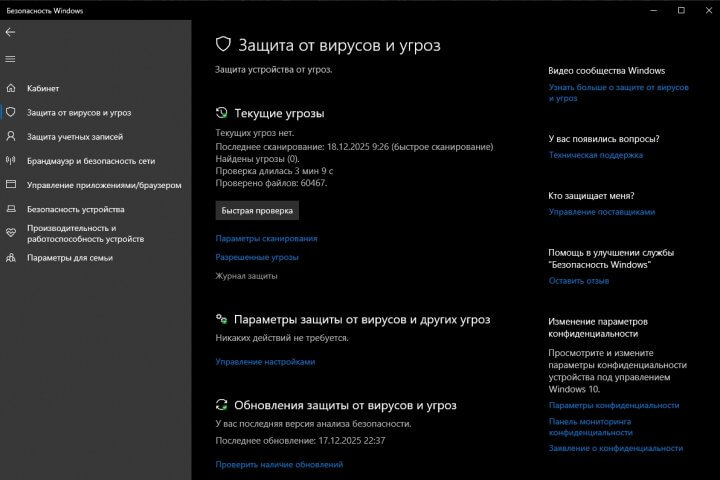Screen dimensions: 720x480
Task: Open Заявление о конфиденциальности link
Action: pos(616,448)
